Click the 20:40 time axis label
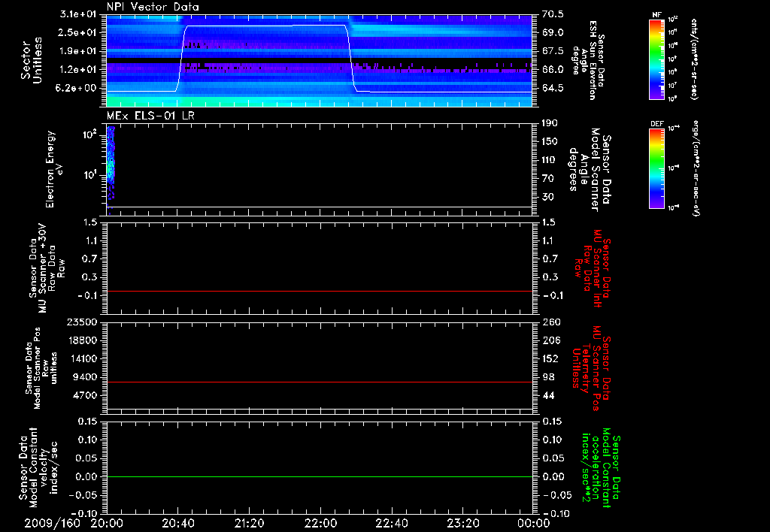This screenshot has height=532, width=770. (177, 523)
